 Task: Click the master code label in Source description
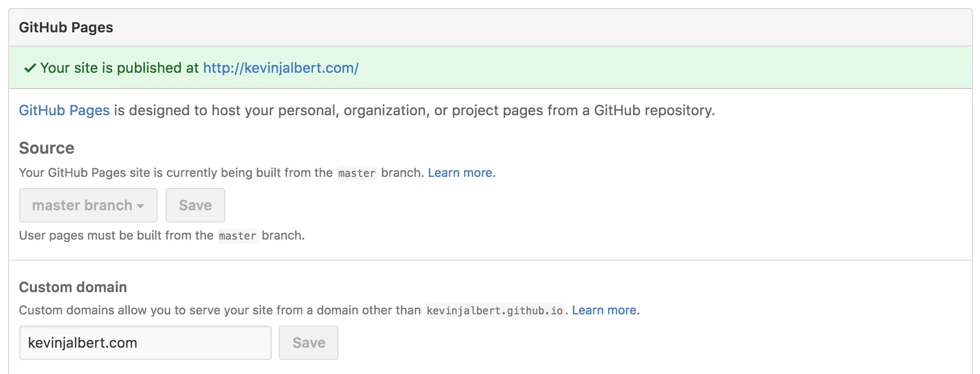click(357, 173)
